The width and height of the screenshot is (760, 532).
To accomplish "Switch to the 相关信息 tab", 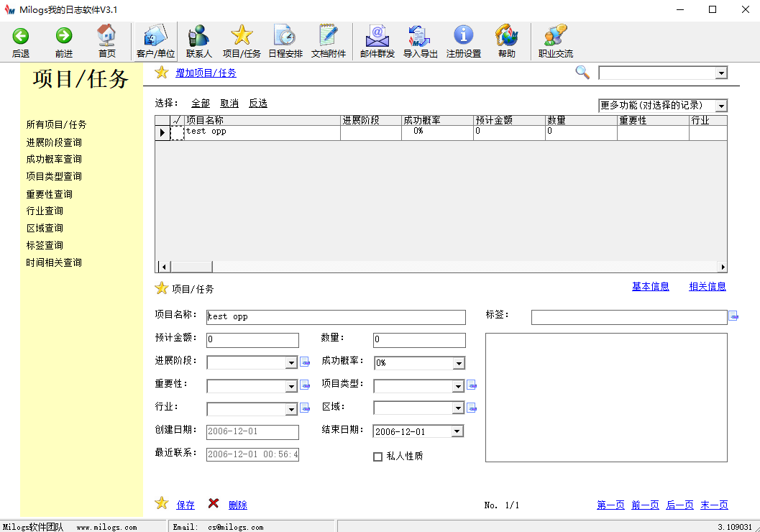I will (x=707, y=286).
